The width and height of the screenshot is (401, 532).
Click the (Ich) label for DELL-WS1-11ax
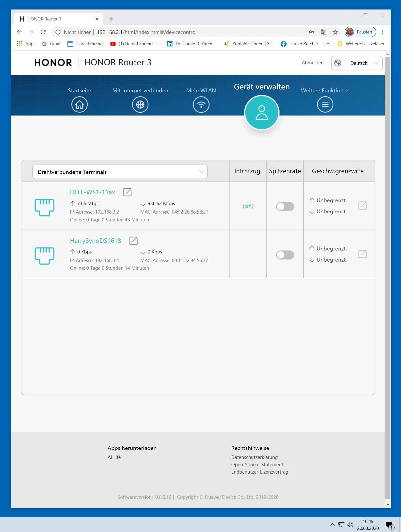point(248,206)
